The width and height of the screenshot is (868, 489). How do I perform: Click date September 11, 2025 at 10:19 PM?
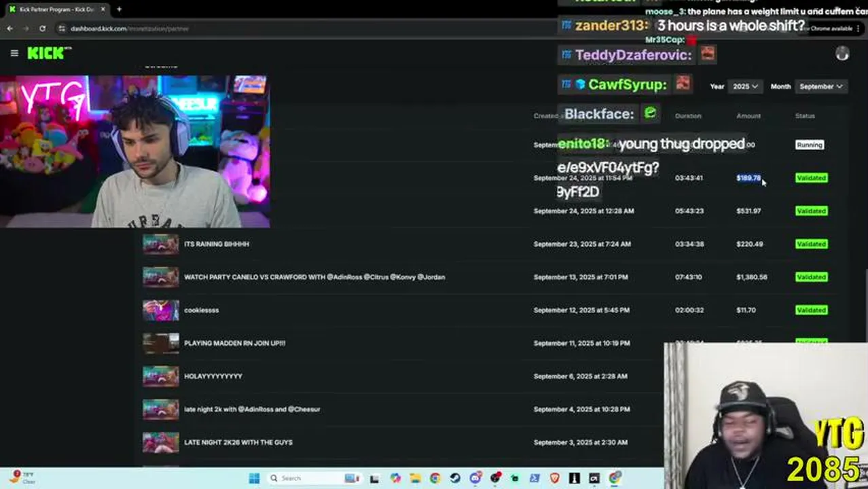coord(581,343)
